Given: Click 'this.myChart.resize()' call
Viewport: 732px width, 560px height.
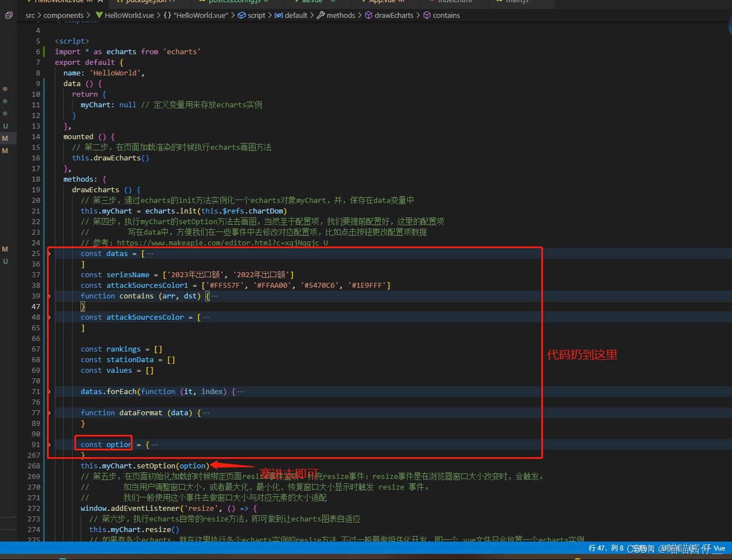Looking at the screenshot, I should pyautogui.click(x=134, y=530).
